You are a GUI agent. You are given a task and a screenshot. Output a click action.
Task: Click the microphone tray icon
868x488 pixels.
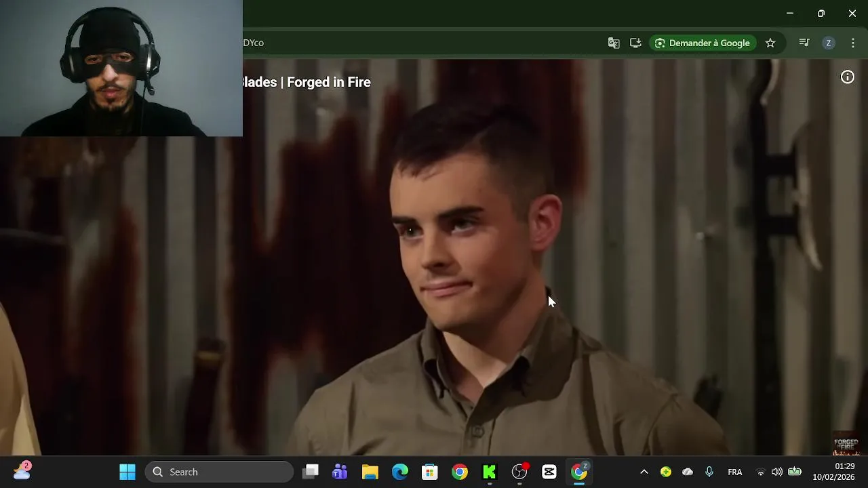coord(709,472)
